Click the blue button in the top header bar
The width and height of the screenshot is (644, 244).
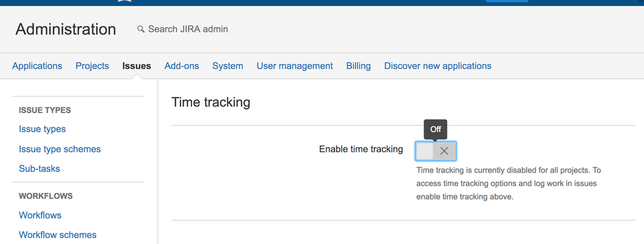pyautogui.click(x=507, y=1)
